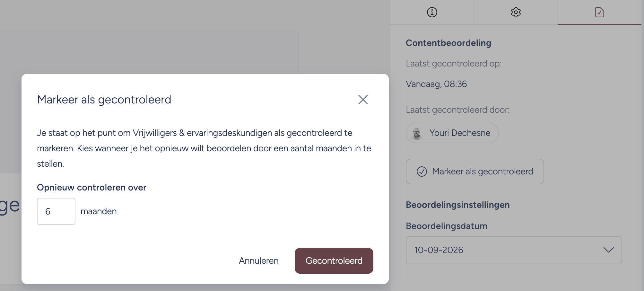The image size is (644, 291).
Task: Click the Beoordelingsdatum field label
Action: click(x=446, y=226)
